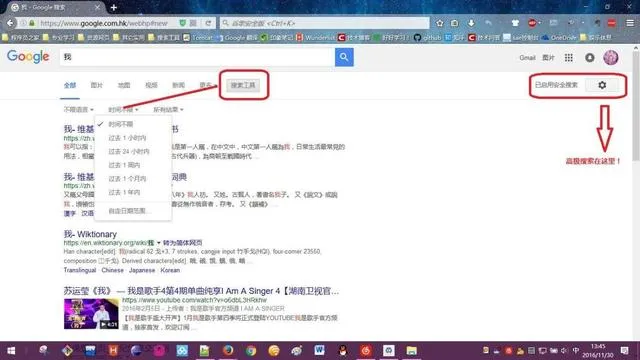Focus the Firefox toolbar search box
640x360 pixels.
325,23
